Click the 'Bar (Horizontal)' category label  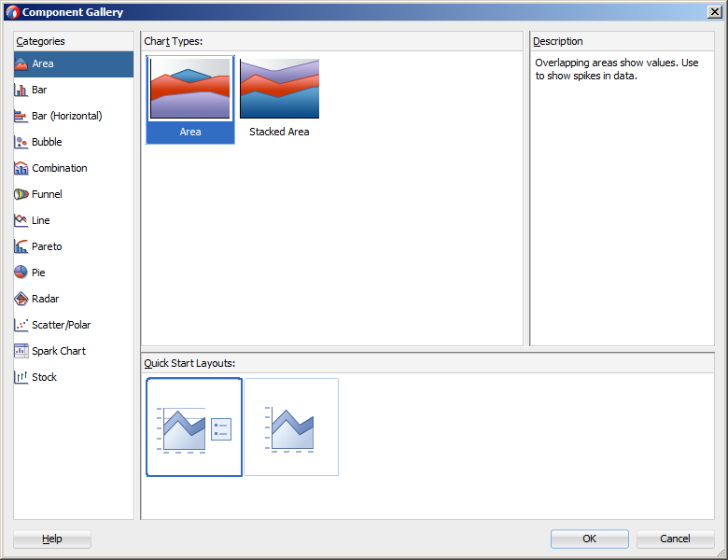pos(67,116)
